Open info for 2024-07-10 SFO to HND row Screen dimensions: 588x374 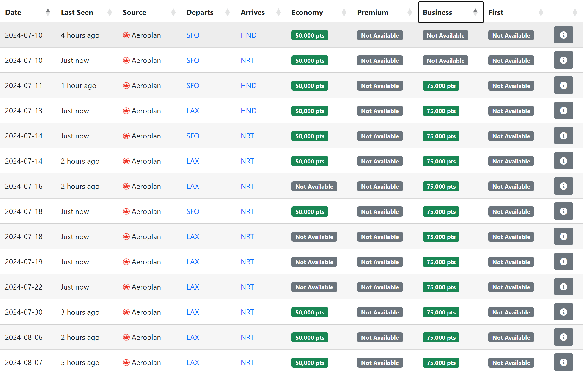(x=563, y=35)
